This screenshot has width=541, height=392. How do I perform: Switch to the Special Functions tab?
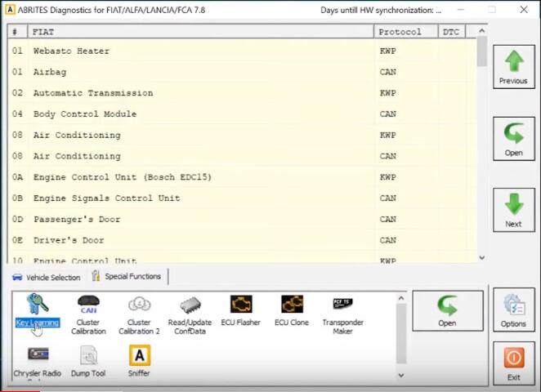[x=127, y=276]
